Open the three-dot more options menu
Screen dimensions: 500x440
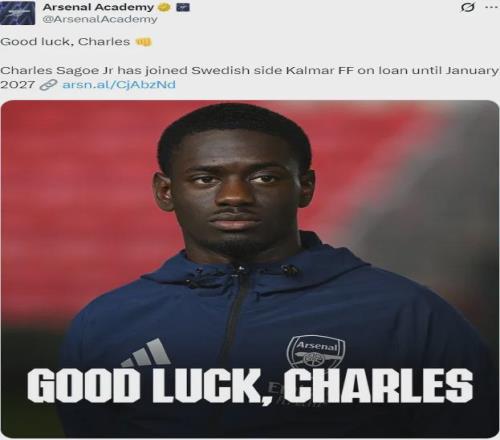click(491, 7)
